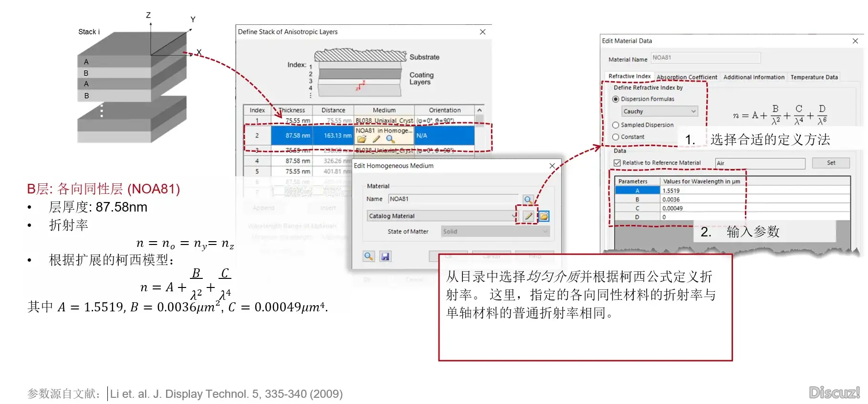Click the Set button for reference material
Image resolution: width=868 pixels, height=404 pixels.
(831, 163)
